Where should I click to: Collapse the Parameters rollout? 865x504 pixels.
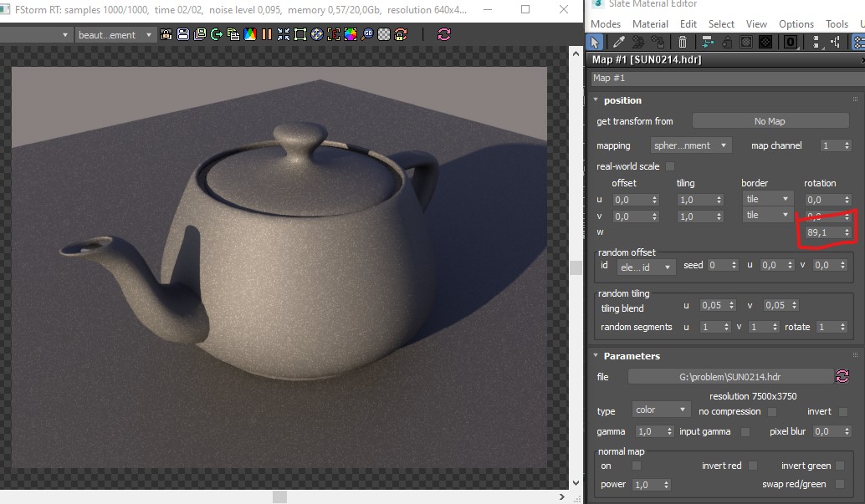click(596, 356)
